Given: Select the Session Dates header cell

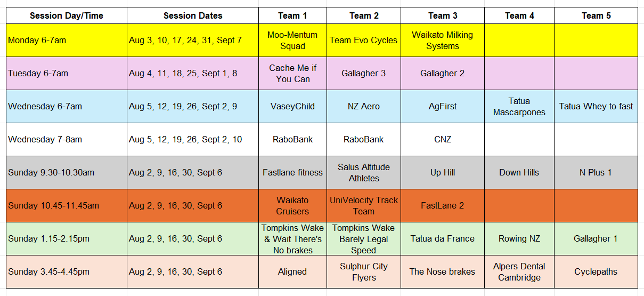Looking at the screenshot, I should [193, 15].
